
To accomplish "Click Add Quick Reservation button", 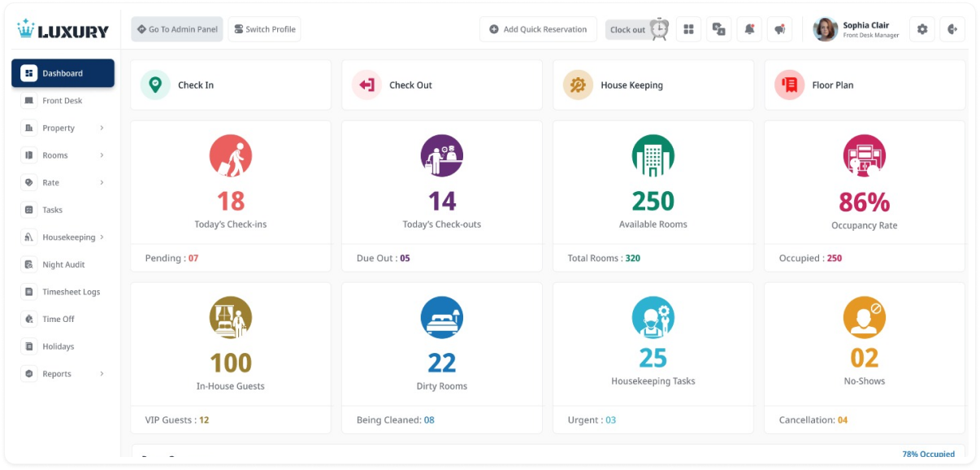I will click(538, 29).
